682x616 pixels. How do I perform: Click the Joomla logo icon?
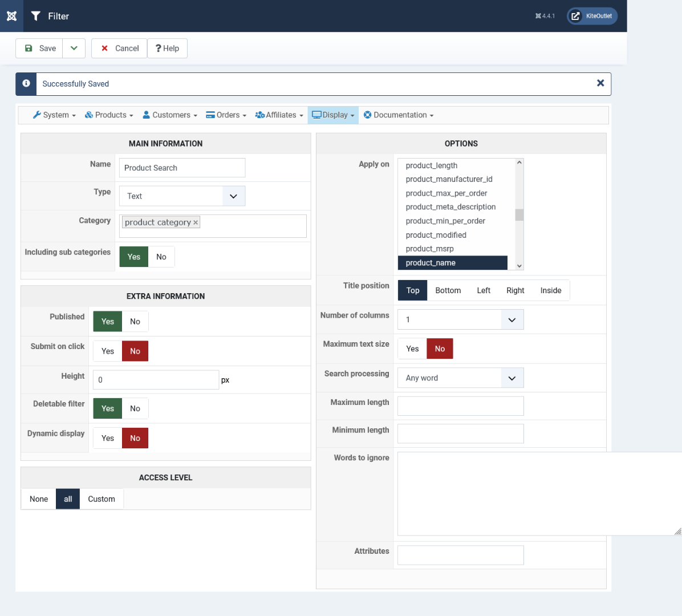coord(12,16)
